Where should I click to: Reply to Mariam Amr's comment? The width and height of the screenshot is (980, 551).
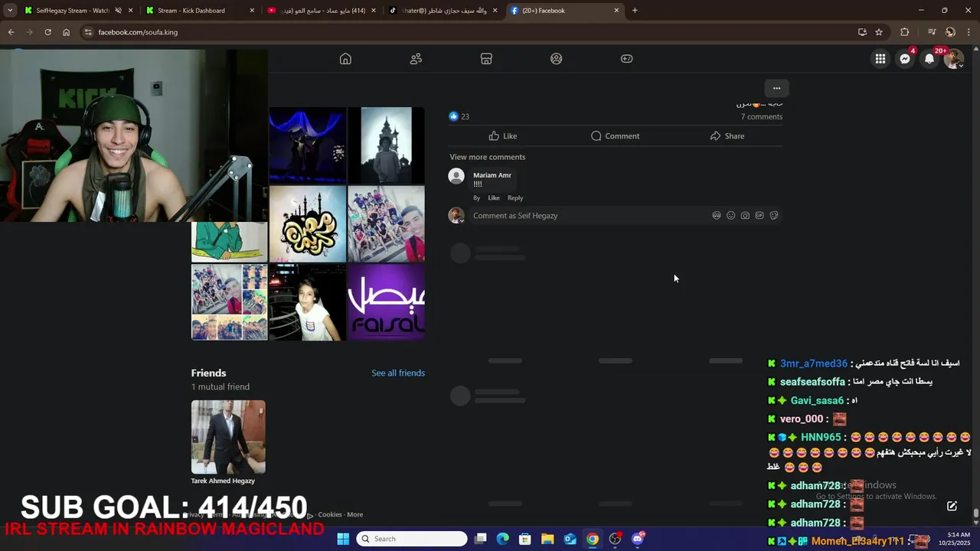[515, 198]
